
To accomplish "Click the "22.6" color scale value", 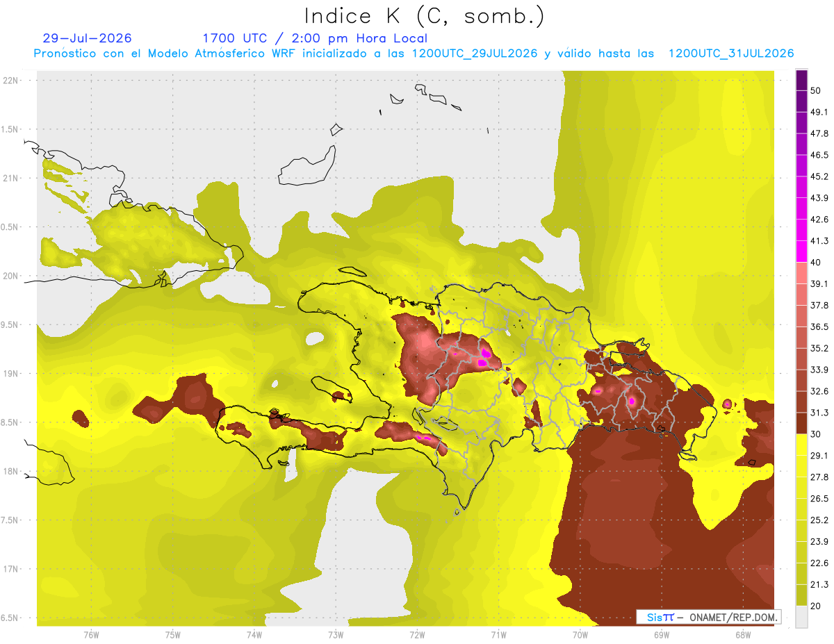I will click(819, 563).
